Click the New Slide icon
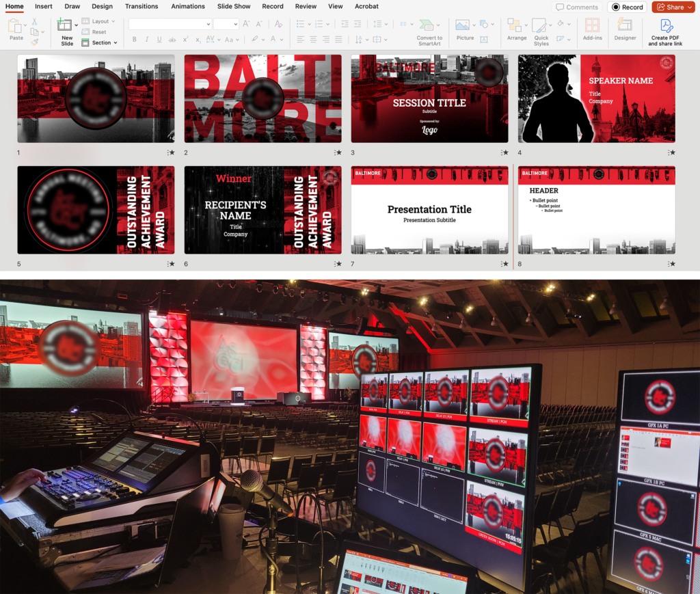Image resolution: width=700 pixels, height=594 pixels. 66,27
